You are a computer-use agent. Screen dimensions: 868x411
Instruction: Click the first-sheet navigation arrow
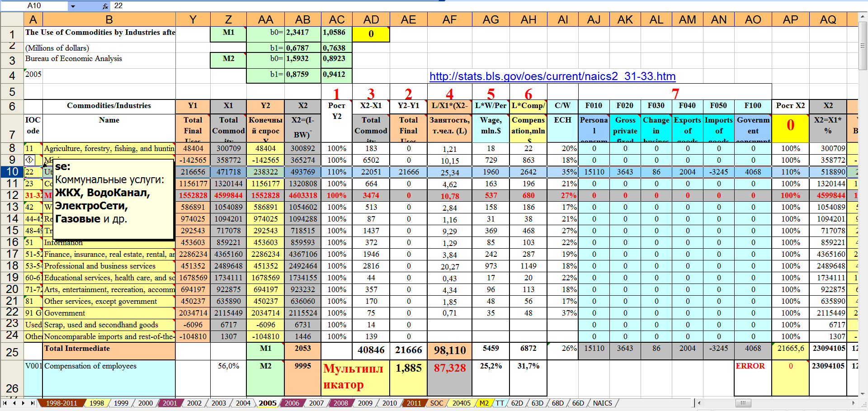5,403
